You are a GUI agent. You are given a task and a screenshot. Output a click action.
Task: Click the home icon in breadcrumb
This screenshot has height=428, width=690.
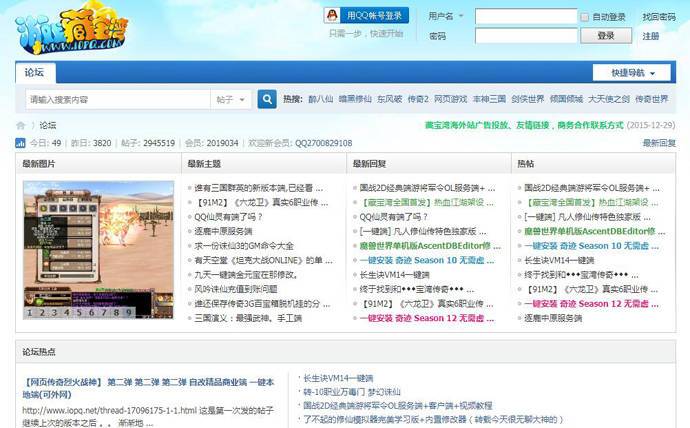21,125
